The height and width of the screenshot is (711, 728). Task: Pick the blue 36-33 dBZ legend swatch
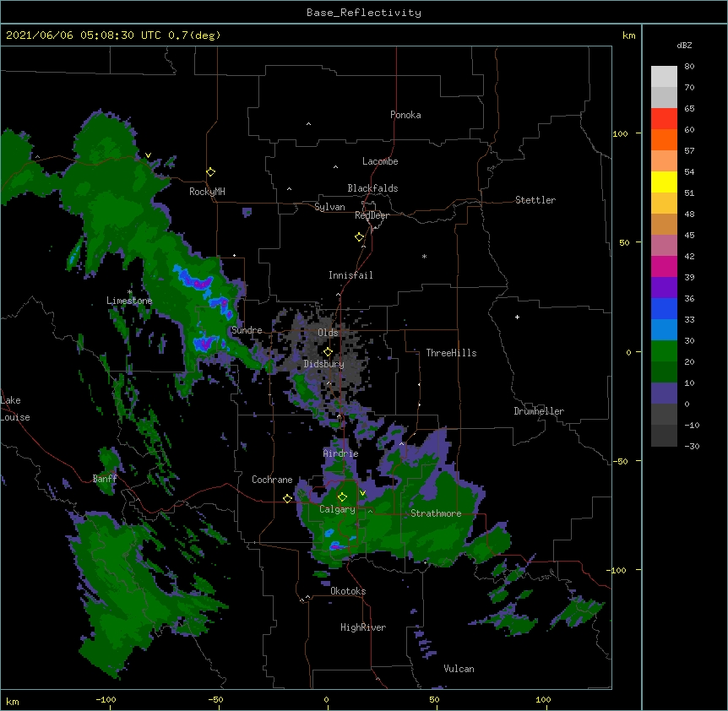pos(664,309)
